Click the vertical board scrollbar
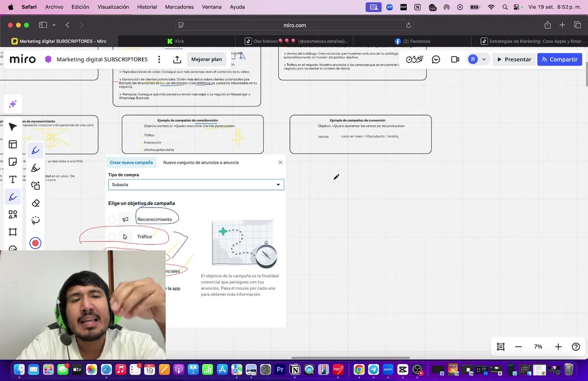 point(586,74)
